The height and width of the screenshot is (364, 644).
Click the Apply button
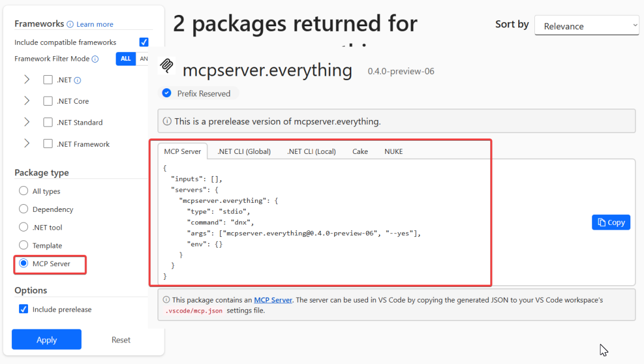point(47,340)
